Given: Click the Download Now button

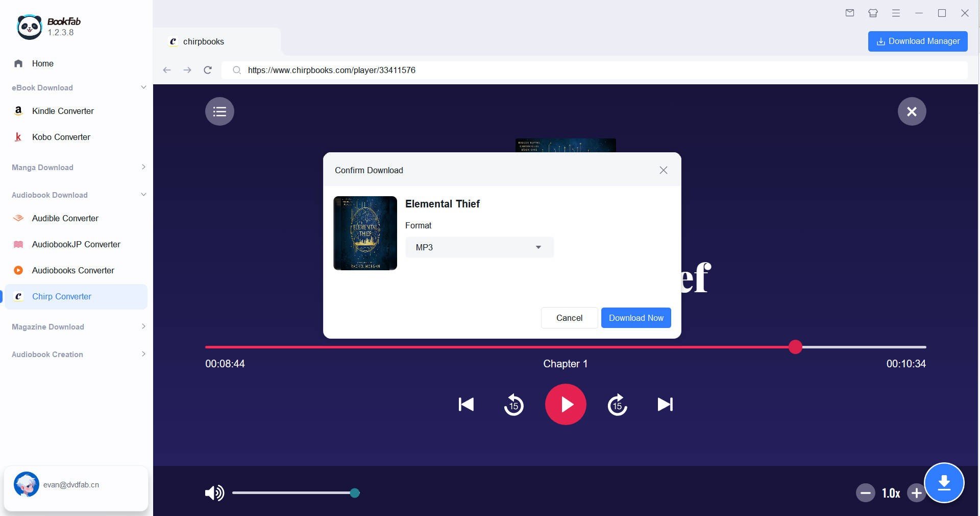Looking at the screenshot, I should pos(636,318).
